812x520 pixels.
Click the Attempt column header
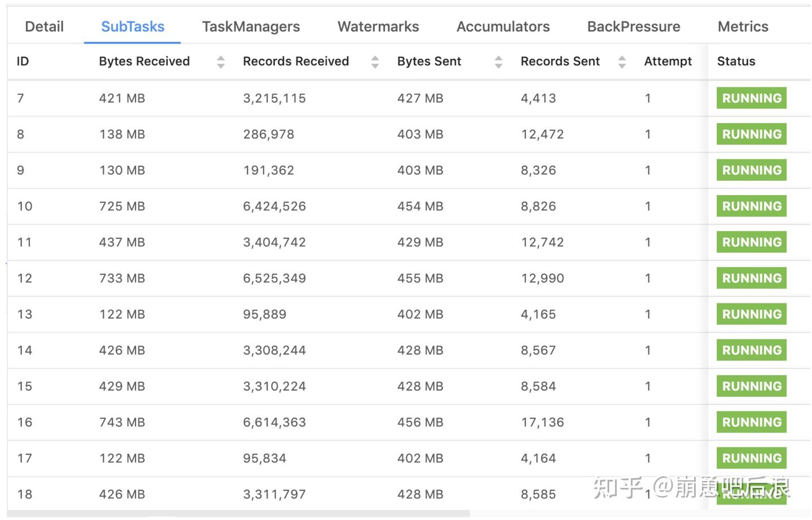[x=668, y=61]
